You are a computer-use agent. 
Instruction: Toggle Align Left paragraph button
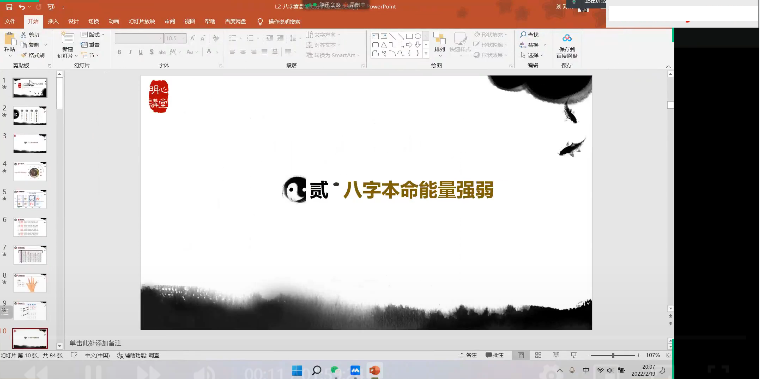coord(232,52)
